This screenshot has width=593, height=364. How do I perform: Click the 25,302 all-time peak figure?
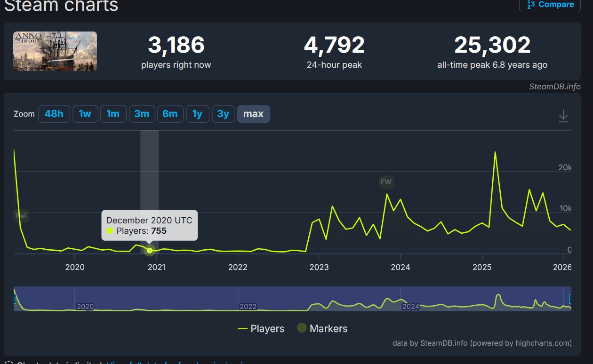coord(492,45)
